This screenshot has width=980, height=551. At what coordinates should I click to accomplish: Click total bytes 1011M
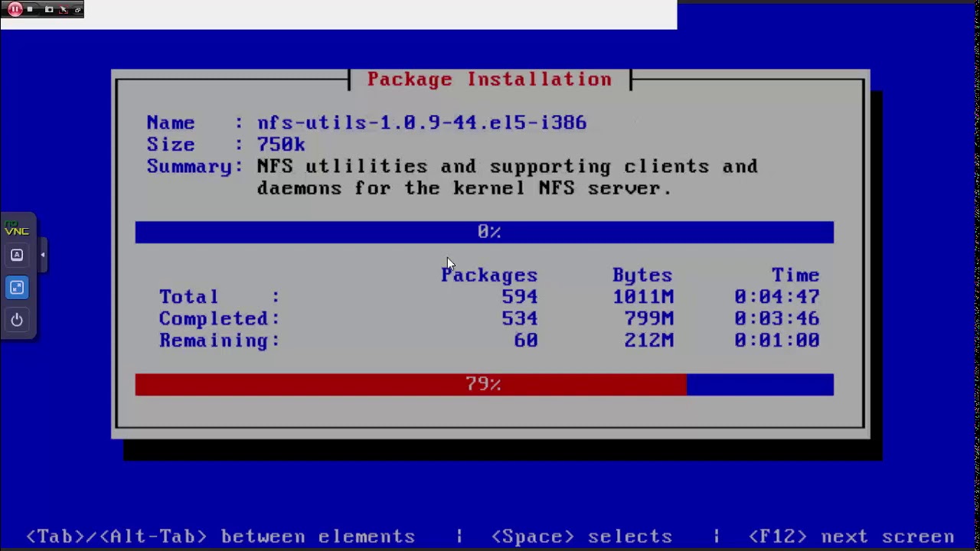(x=643, y=297)
